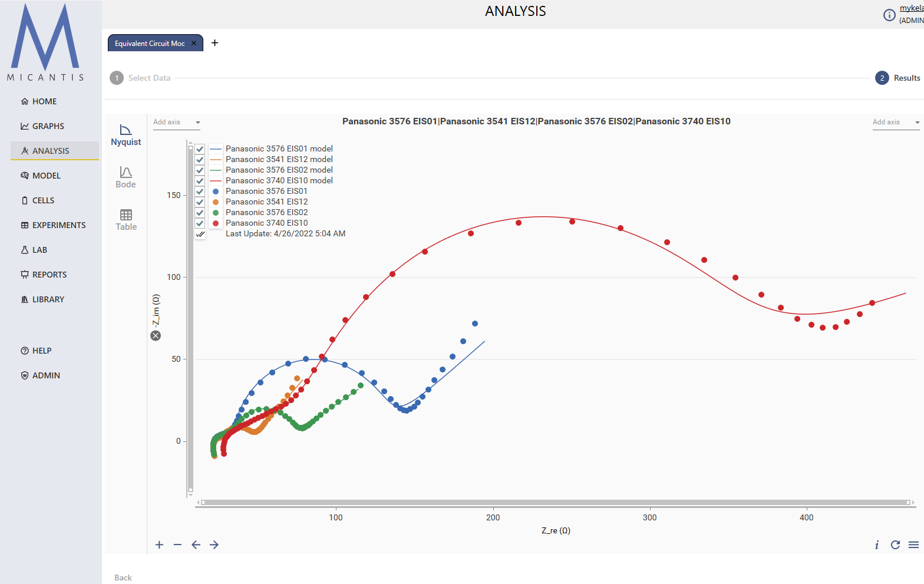Click the Graphs chart icon in sidebar
Viewport: 924px width, 584px height.
click(25, 126)
